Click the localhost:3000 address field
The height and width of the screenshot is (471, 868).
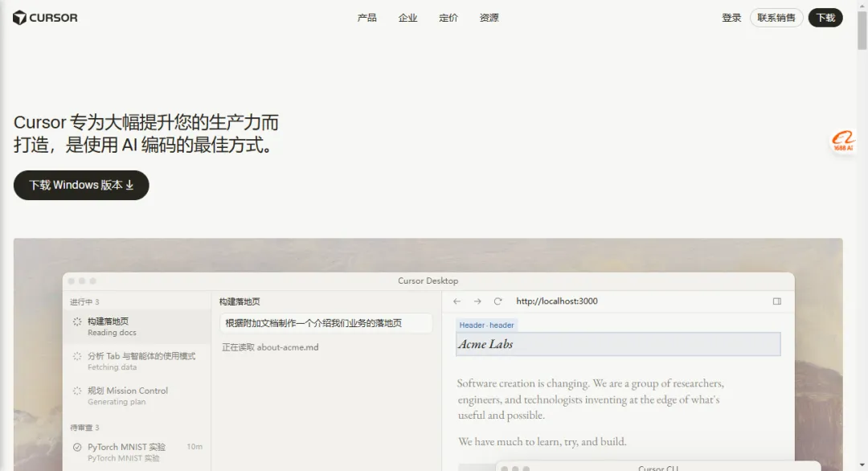pos(557,301)
